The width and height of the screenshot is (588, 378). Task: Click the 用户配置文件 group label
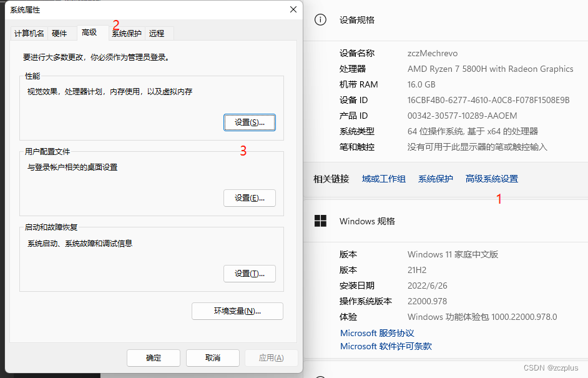[x=47, y=152]
